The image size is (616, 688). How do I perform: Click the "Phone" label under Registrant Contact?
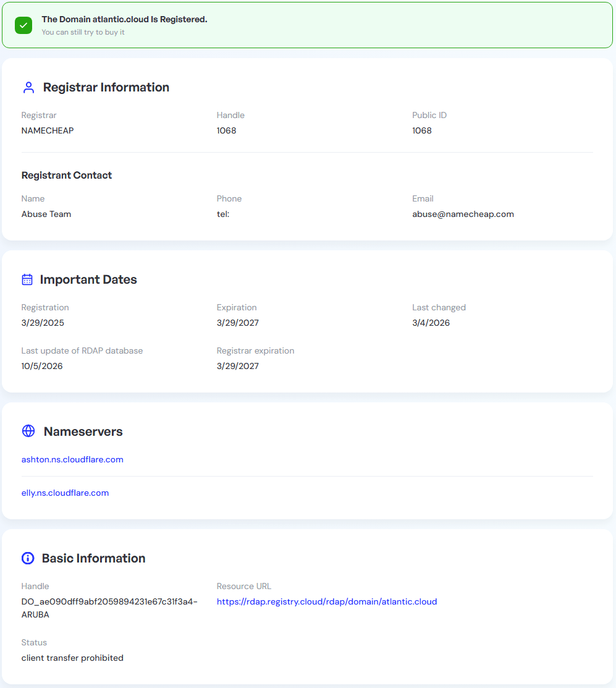coord(229,199)
